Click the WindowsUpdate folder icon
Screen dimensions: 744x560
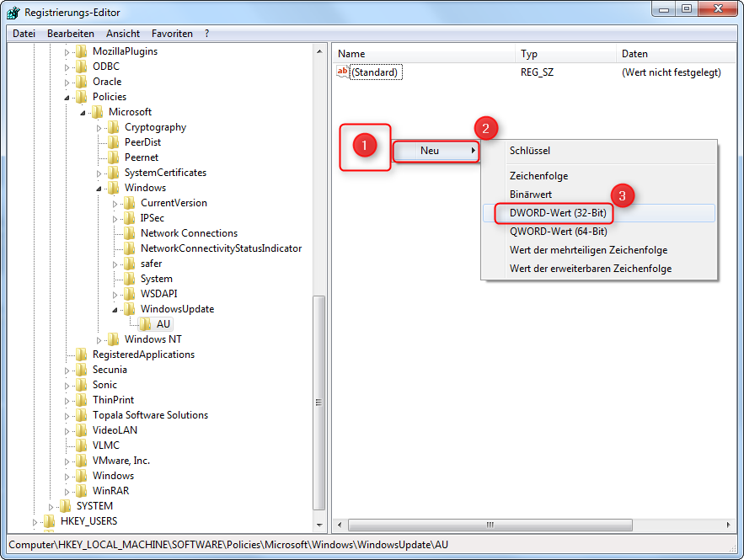[x=128, y=308]
